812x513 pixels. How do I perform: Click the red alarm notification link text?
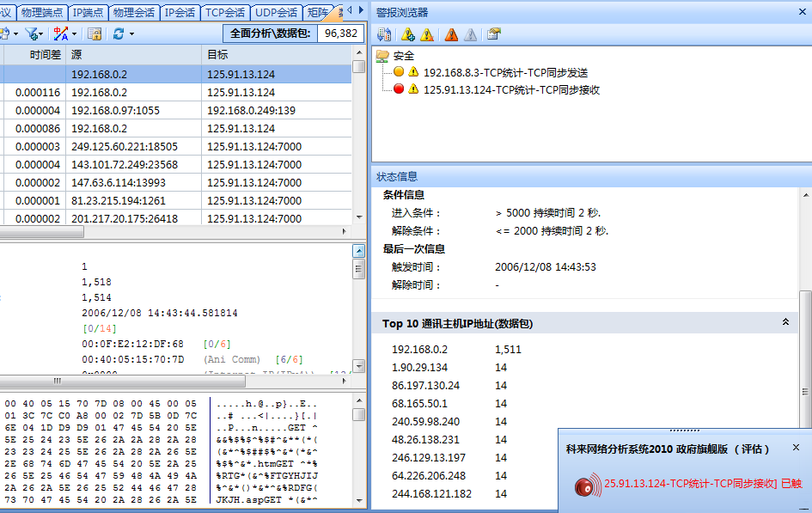tap(703, 484)
